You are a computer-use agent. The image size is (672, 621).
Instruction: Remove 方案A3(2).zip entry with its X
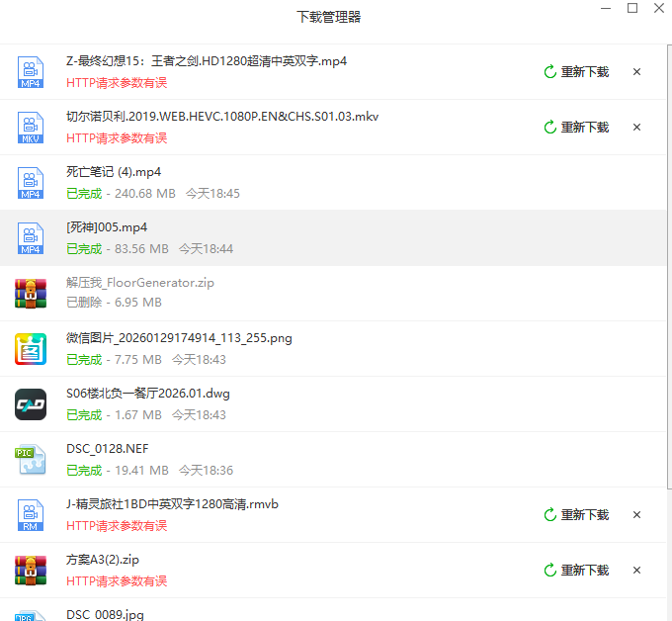point(636,570)
